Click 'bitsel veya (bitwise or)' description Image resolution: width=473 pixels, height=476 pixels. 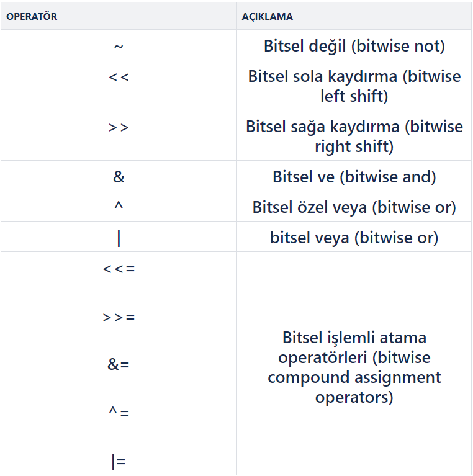pyautogui.click(x=354, y=238)
